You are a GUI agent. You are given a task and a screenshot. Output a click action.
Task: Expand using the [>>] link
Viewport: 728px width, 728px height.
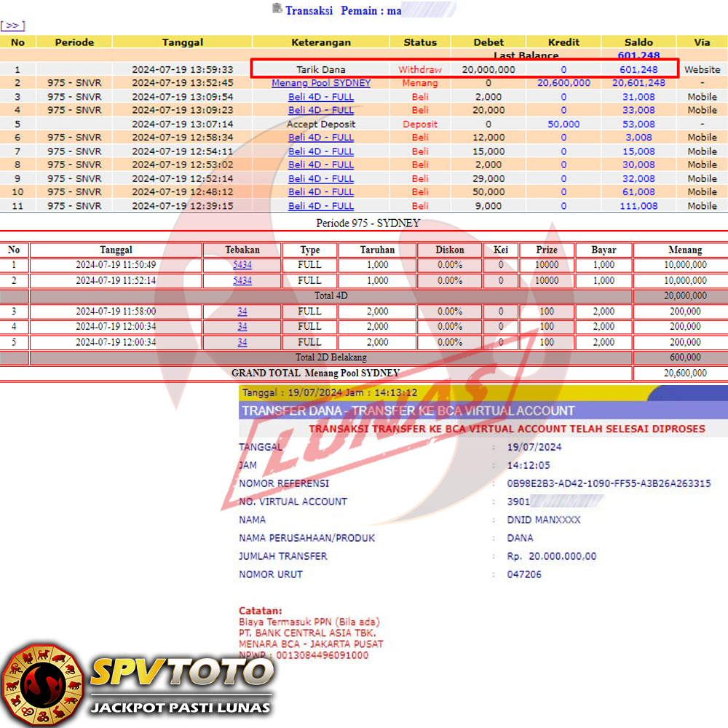click(x=12, y=25)
